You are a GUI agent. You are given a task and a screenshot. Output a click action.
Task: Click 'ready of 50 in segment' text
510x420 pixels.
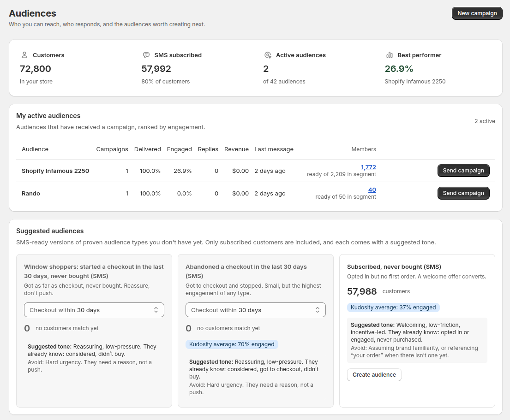[346, 196]
